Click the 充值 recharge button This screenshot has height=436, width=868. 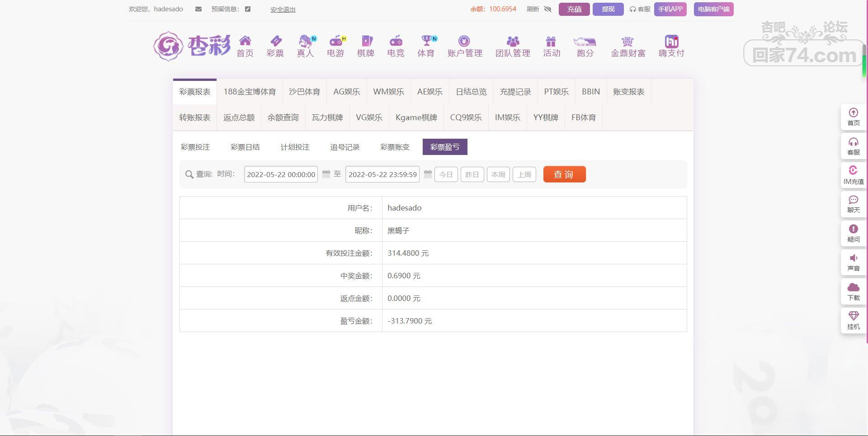point(574,9)
